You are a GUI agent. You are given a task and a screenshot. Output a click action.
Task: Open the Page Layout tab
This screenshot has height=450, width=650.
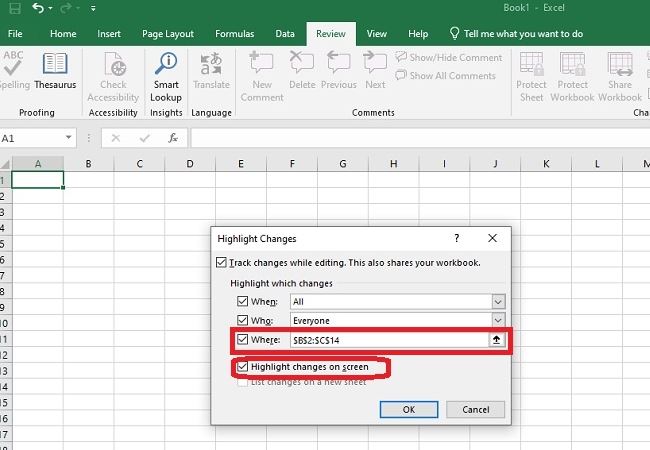(166, 33)
